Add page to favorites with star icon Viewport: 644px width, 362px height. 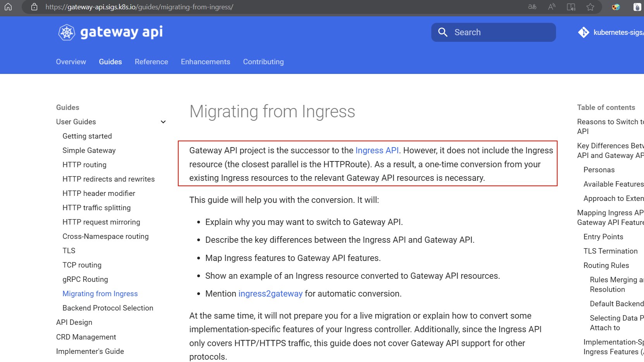pyautogui.click(x=590, y=7)
